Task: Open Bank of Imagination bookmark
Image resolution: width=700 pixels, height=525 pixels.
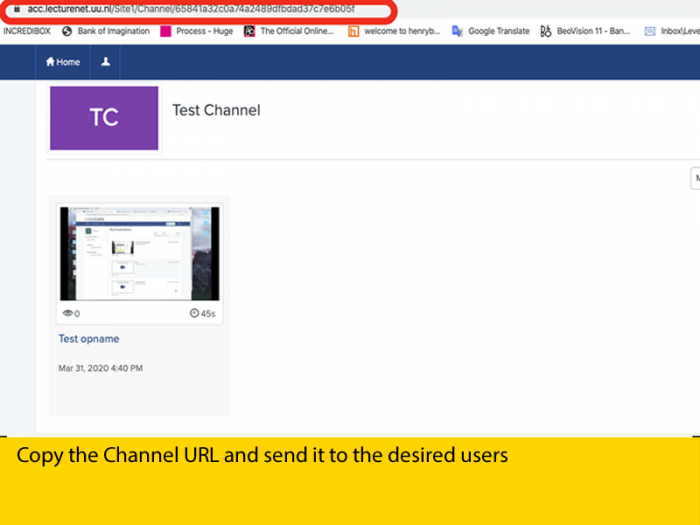Action: [113, 31]
